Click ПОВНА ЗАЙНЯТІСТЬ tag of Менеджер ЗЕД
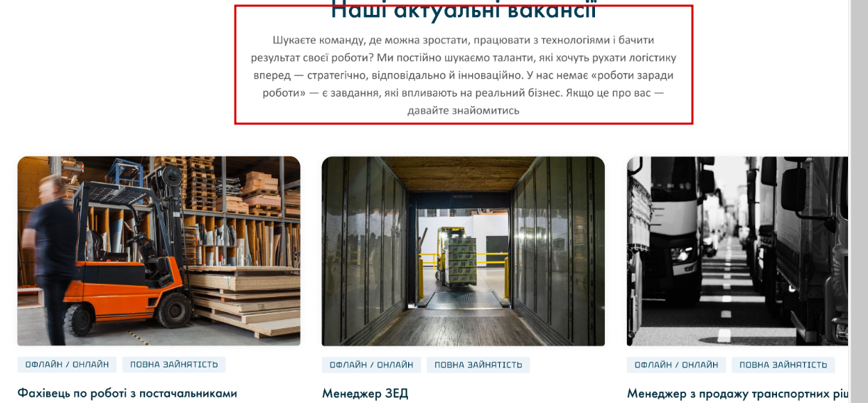 pos(478,365)
